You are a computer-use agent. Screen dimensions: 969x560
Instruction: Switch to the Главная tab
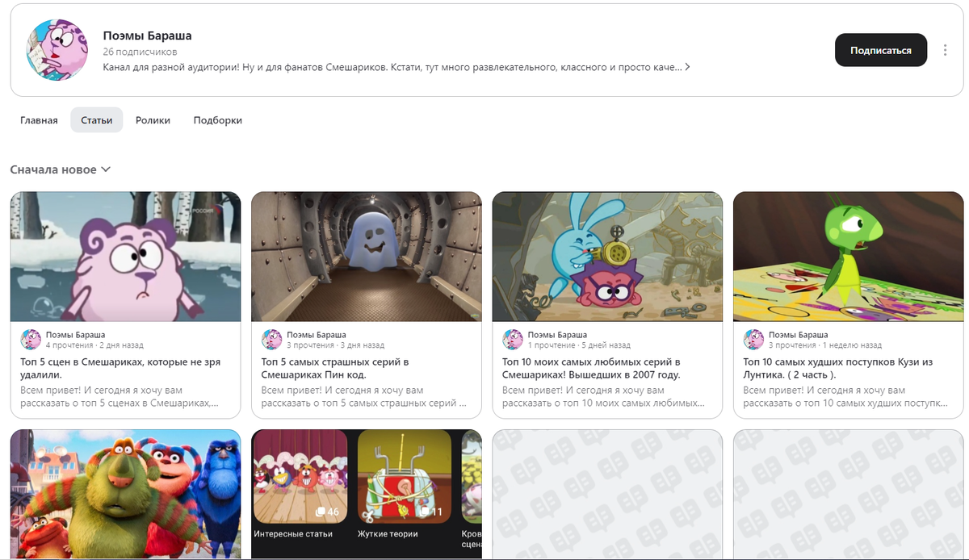pyautogui.click(x=39, y=120)
